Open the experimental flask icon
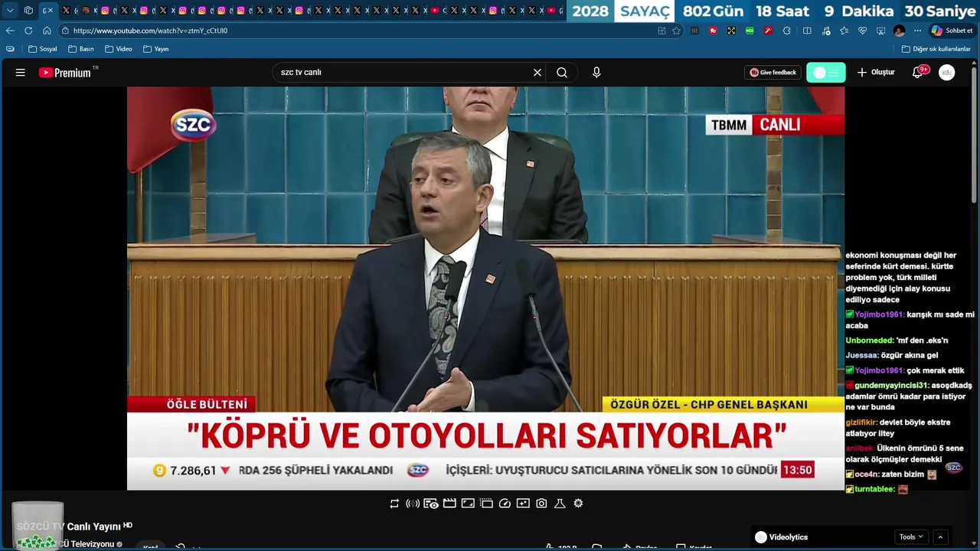The image size is (980, 551). point(560,504)
